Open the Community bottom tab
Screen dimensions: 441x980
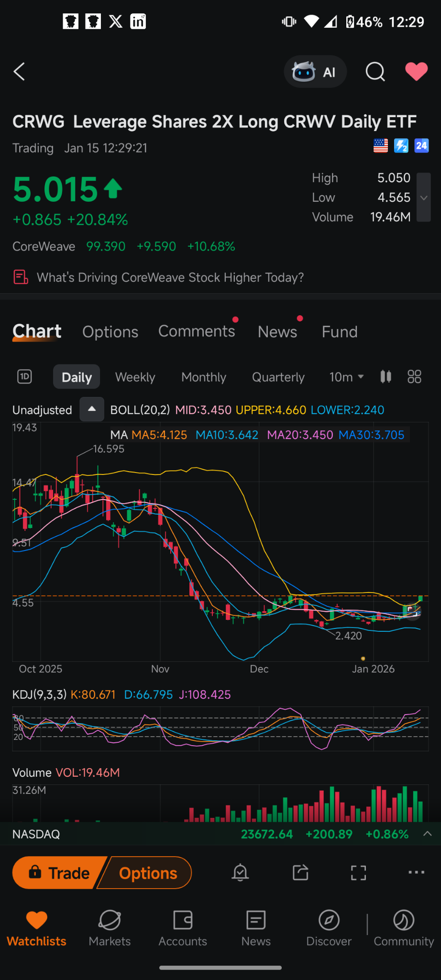[404, 928]
